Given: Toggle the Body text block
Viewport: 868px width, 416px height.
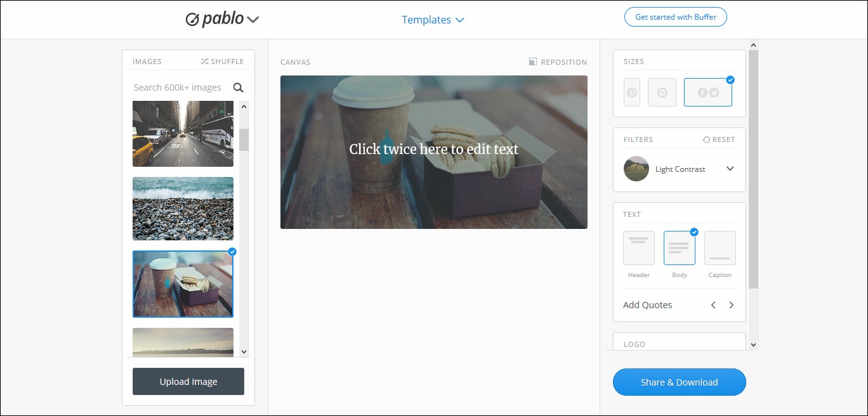Looking at the screenshot, I should click(680, 248).
